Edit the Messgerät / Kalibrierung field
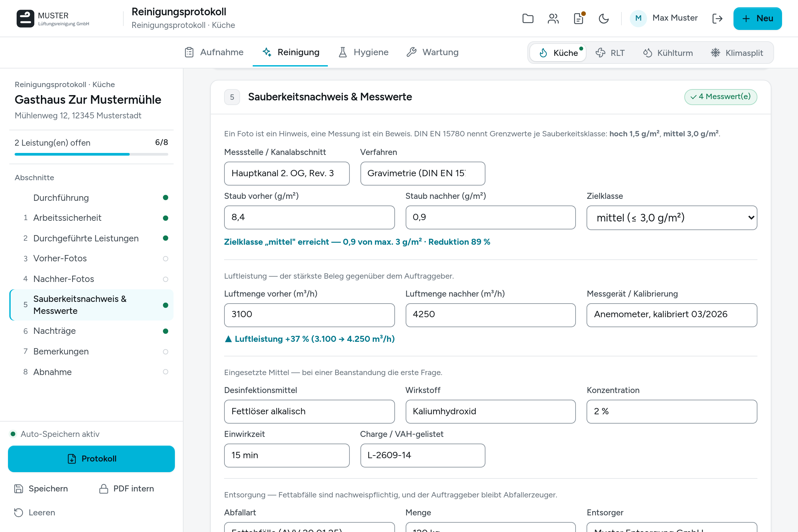The width and height of the screenshot is (798, 532). click(x=672, y=315)
